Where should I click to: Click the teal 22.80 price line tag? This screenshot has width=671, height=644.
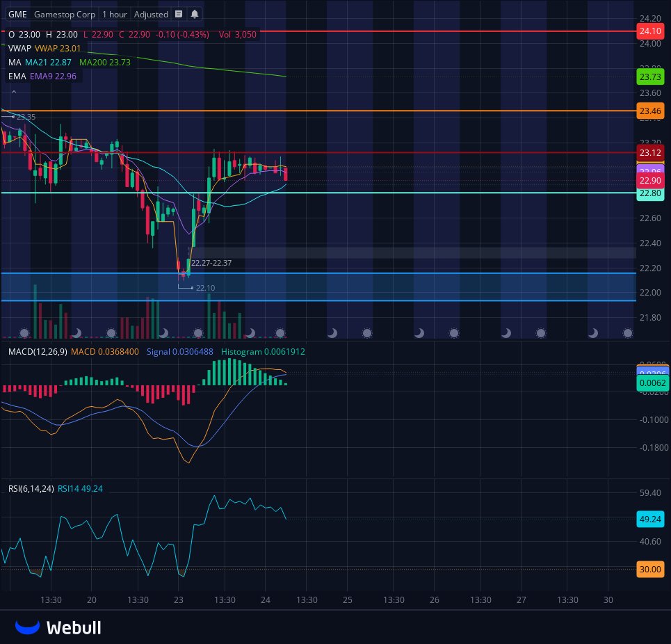coord(650,193)
